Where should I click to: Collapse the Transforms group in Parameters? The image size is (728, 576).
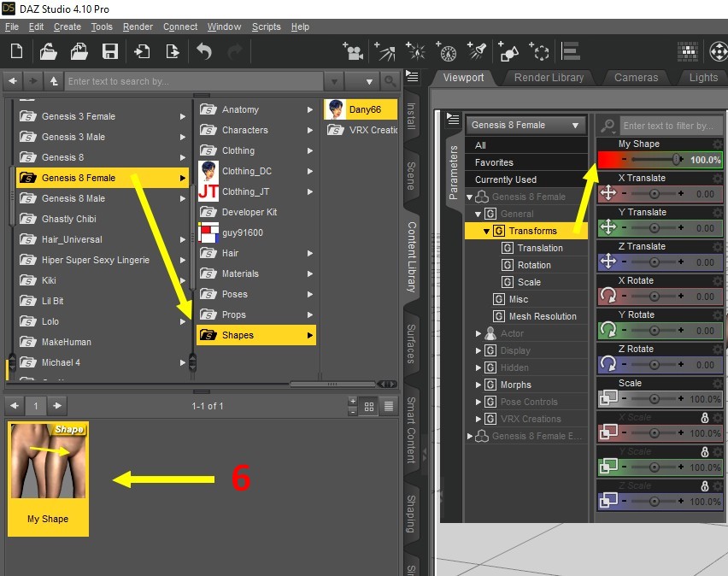(486, 232)
